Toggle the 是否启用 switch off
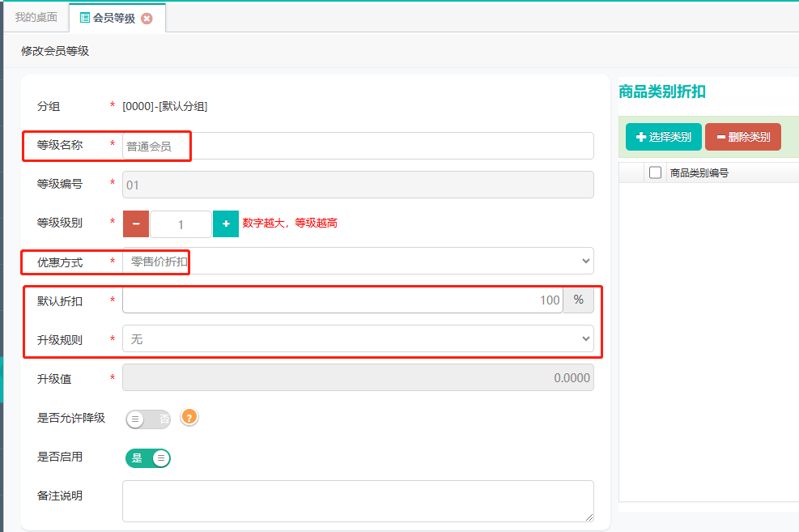This screenshot has height=532, width=799. pos(148,458)
